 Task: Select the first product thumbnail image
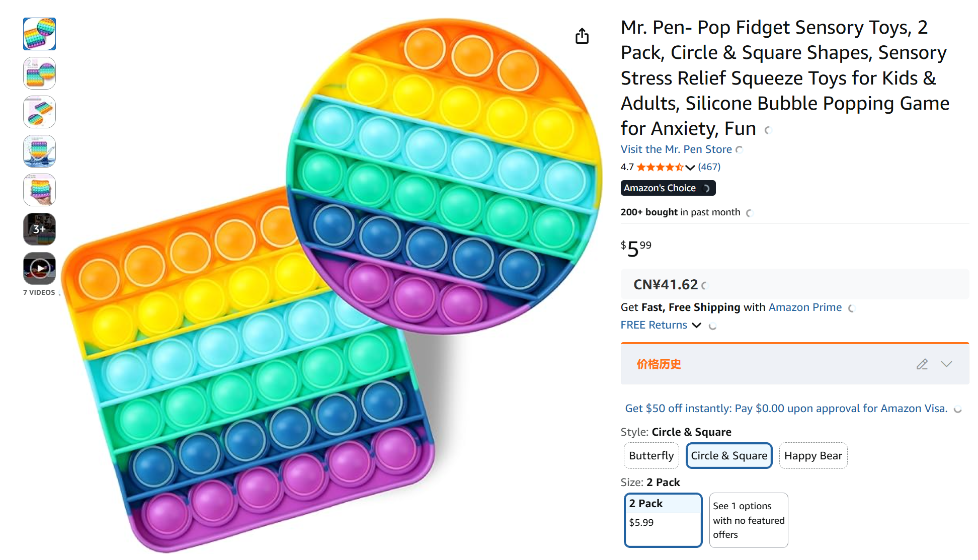coord(39,34)
